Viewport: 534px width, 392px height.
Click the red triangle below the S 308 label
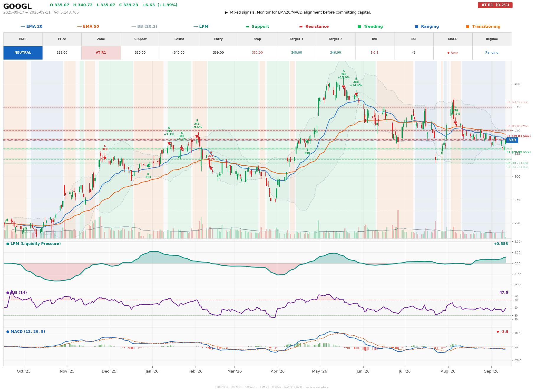[x=211, y=169]
